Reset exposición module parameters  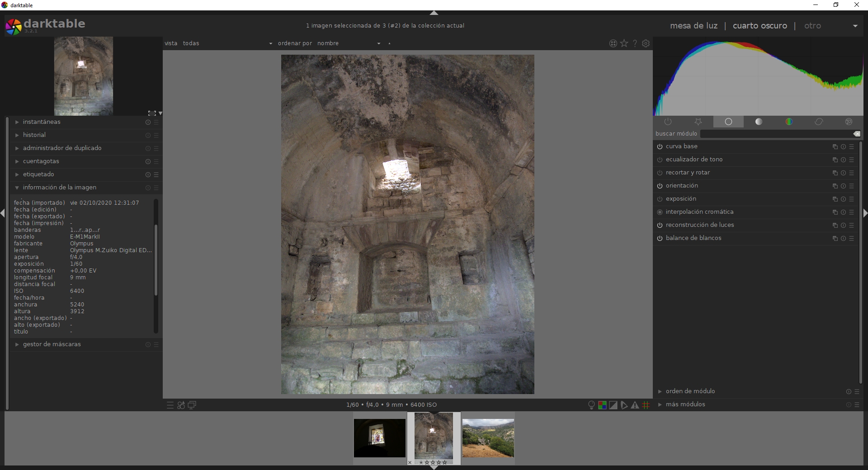843,199
